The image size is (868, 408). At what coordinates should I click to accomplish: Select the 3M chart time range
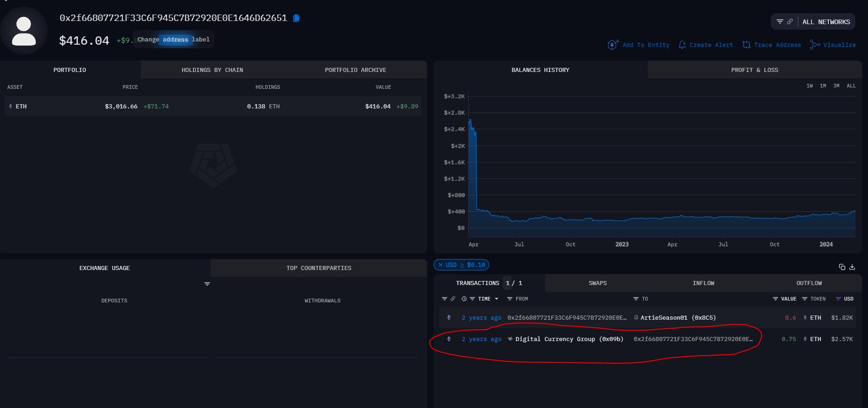(836, 86)
